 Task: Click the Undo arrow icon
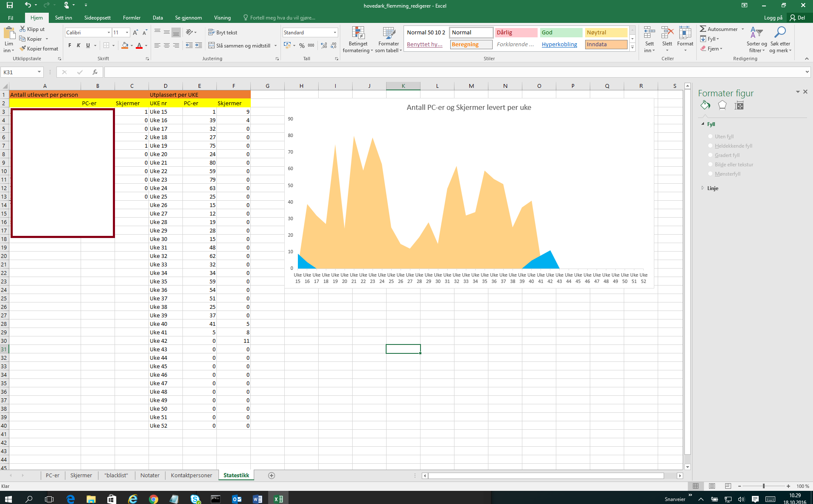pyautogui.click(x=28, y=5)
